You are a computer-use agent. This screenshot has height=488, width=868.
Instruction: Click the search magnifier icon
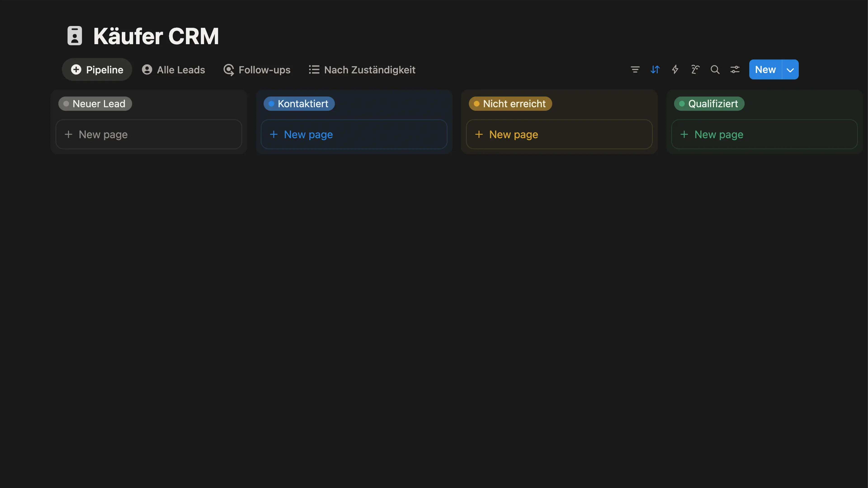point(715,70)
